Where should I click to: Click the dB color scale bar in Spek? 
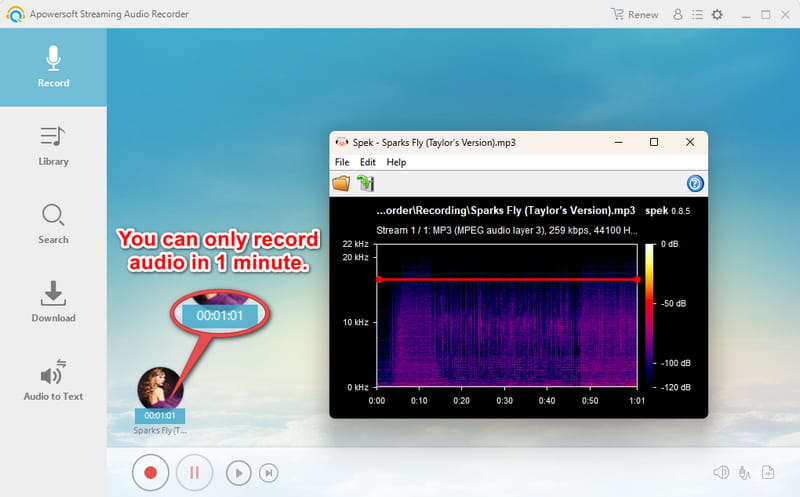(649, 315)
